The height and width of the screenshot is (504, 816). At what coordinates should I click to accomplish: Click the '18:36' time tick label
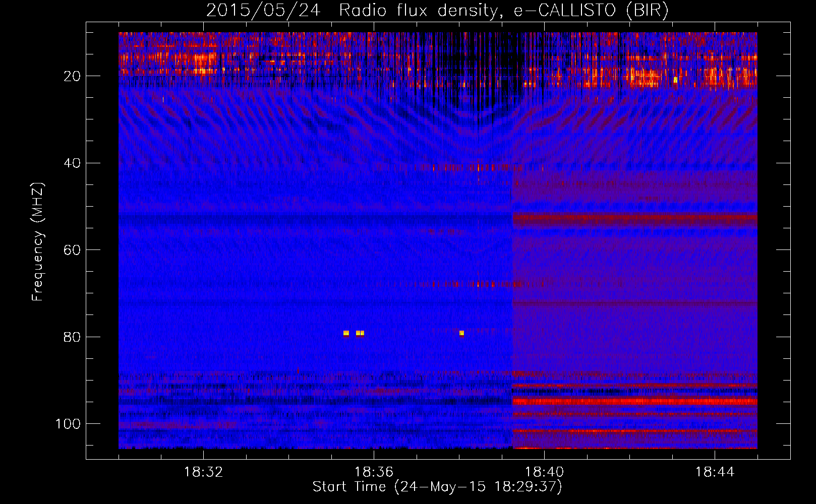[x=374, y=472]
